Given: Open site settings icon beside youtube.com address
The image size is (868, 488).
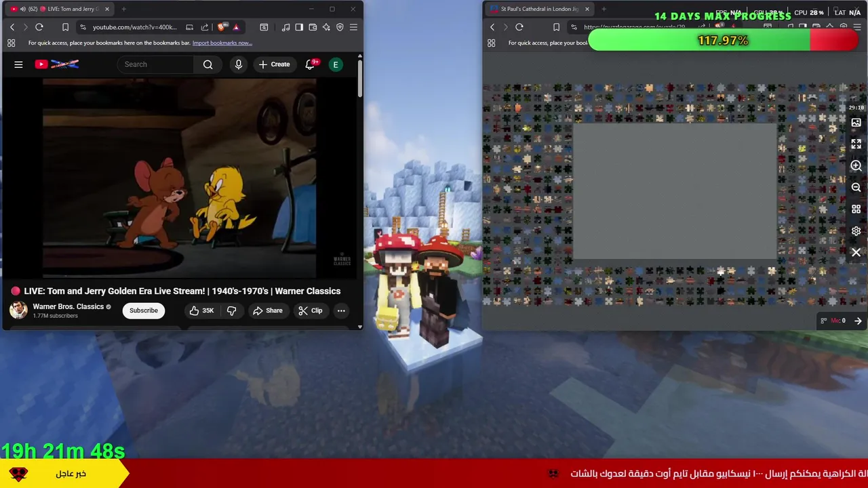Looking at the screenshot, I should [x=83, y=27].
